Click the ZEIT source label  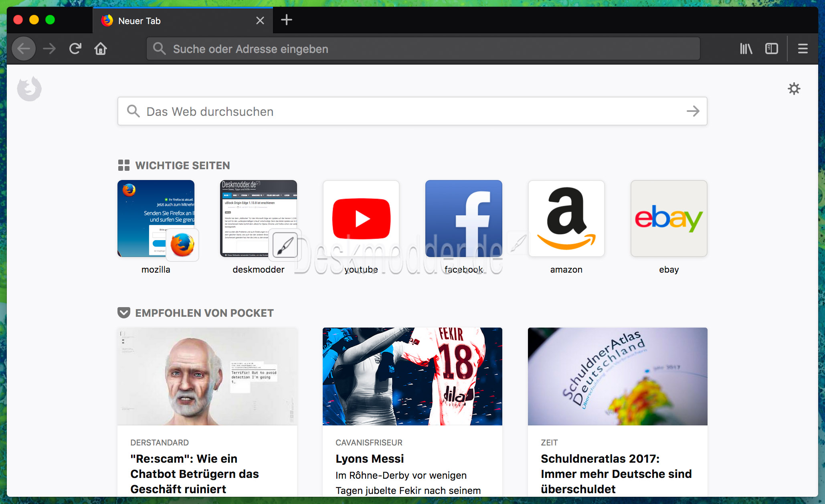pos(549,443)
